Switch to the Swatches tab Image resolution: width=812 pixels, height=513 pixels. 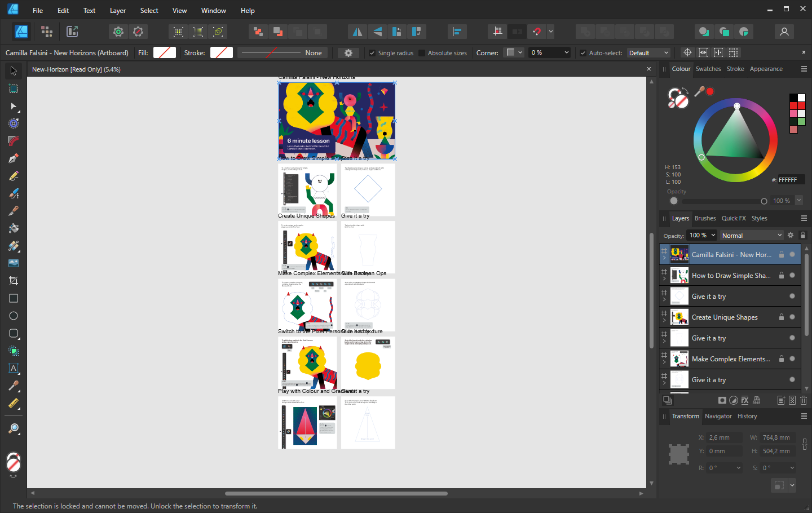(708, 69)
